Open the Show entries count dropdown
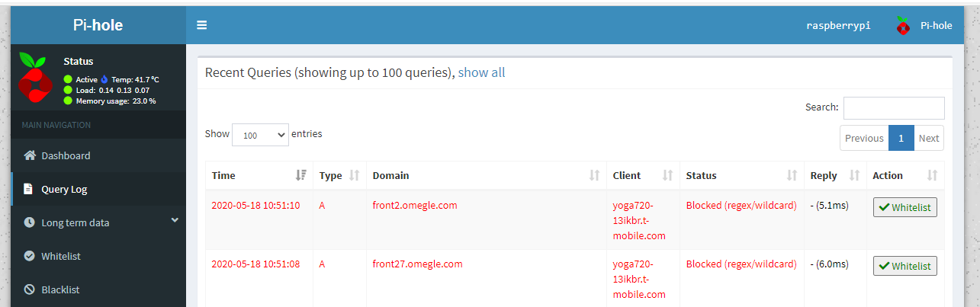 260,135
